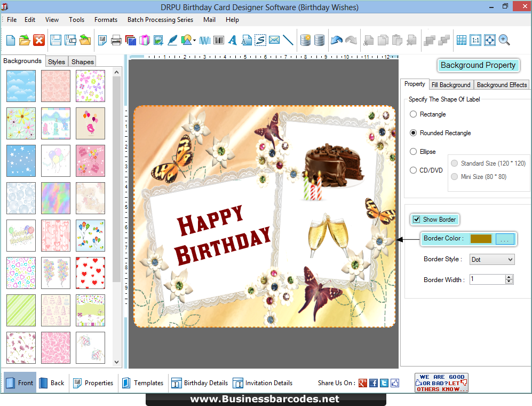Open the Background Effects tab

click(502, 85)
